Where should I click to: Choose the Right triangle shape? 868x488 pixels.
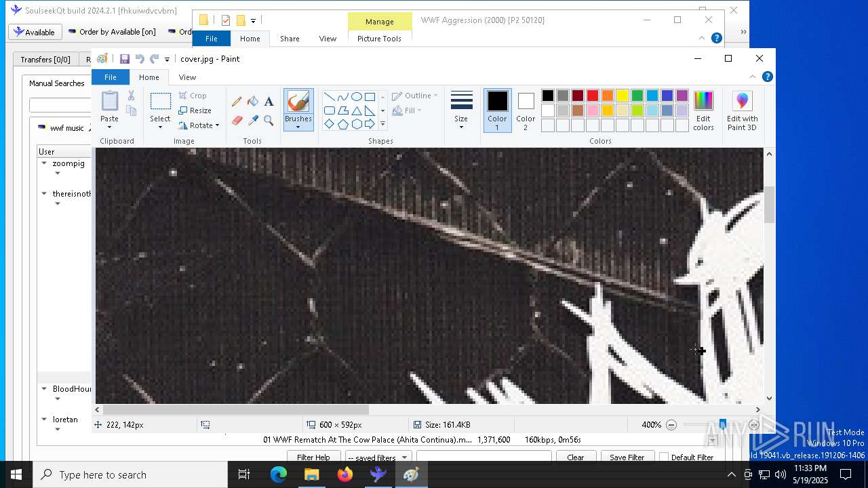(x=370, y=110)
